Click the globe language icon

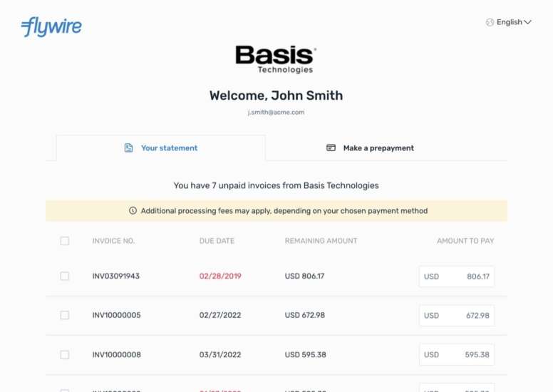(x=490, y=22)
